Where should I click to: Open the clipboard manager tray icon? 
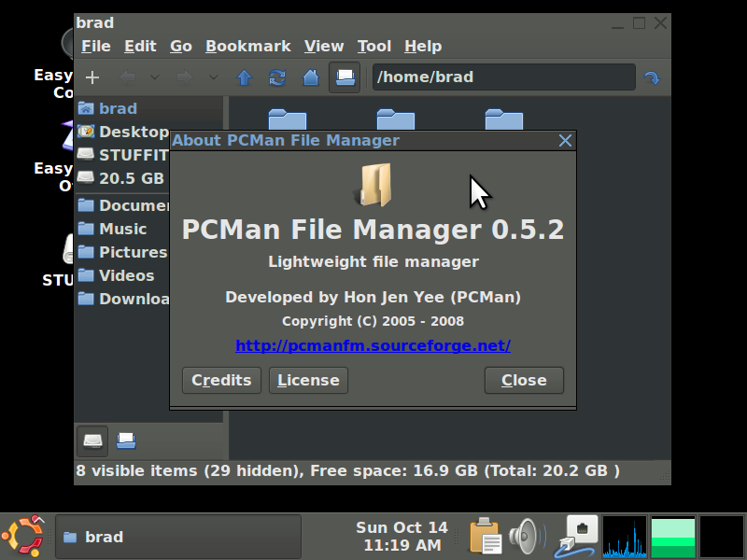(x=485, y=537)
